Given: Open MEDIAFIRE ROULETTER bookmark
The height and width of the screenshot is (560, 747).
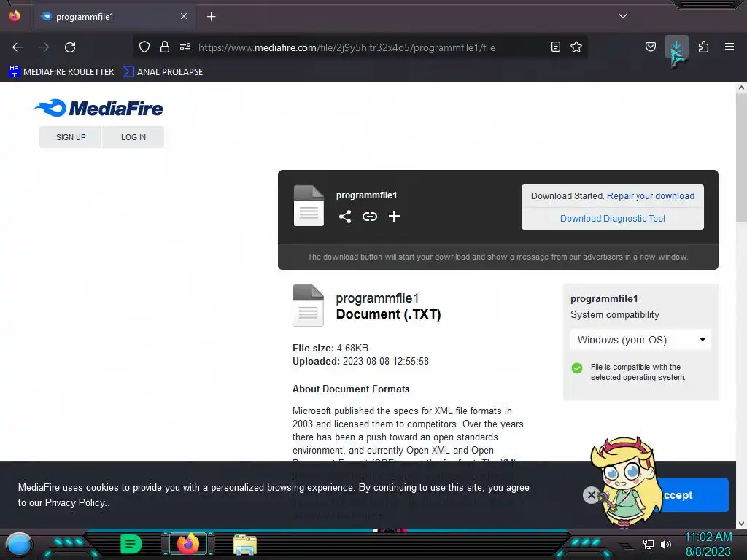Looking at the screenshot, I should pos(61,72).
